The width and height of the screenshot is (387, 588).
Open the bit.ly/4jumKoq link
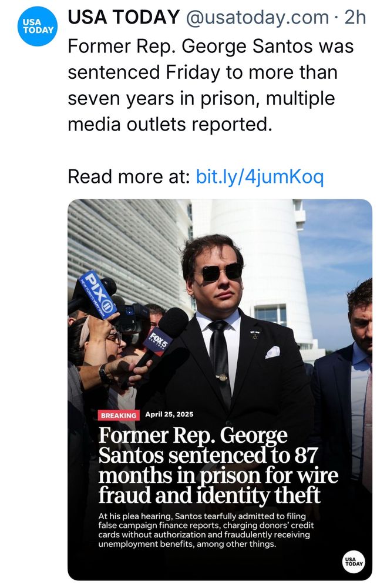pyautogui.click(x=260, y=176)
